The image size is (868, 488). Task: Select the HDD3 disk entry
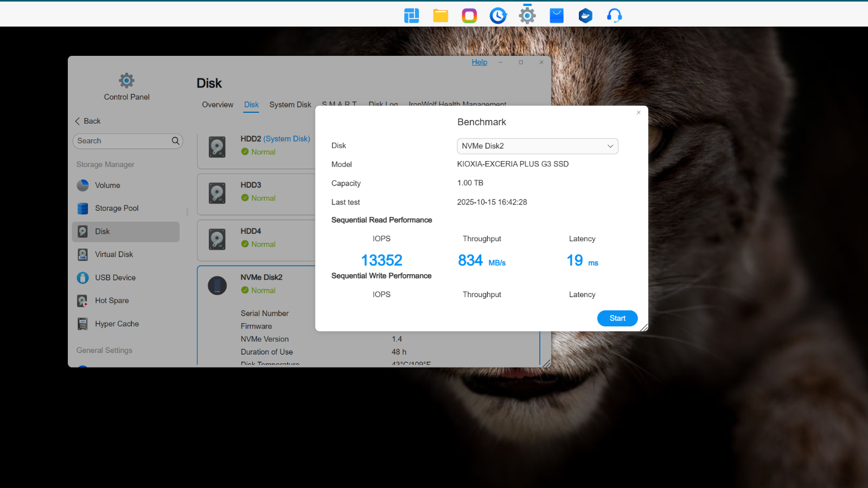(x=255, y=192)
